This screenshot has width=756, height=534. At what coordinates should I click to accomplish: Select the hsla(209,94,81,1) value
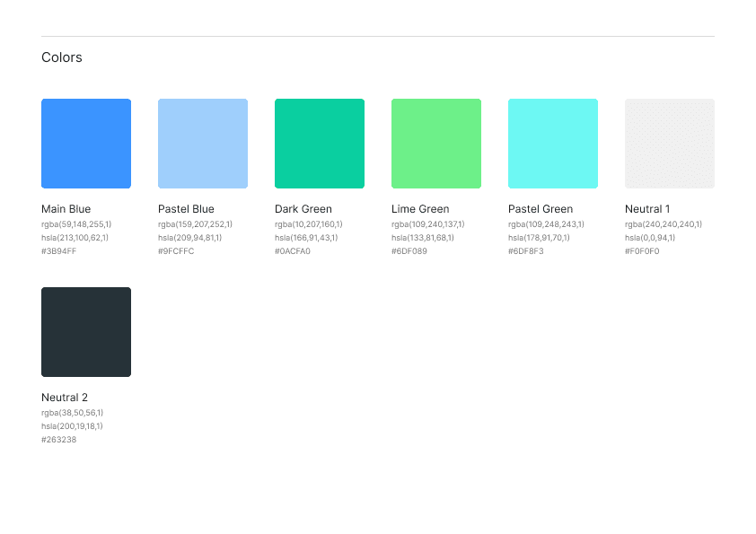pyautogui.click(x=190, y=238)
